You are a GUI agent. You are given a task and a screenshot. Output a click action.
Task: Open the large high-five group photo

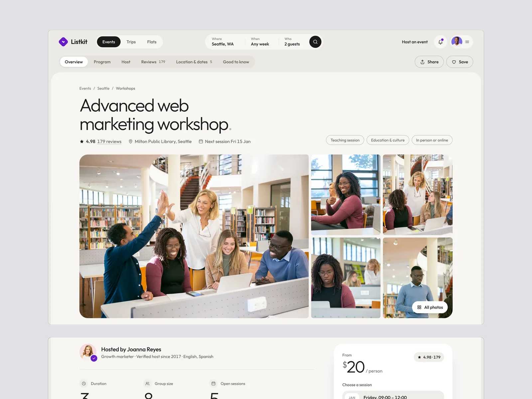tap(194, 236)
